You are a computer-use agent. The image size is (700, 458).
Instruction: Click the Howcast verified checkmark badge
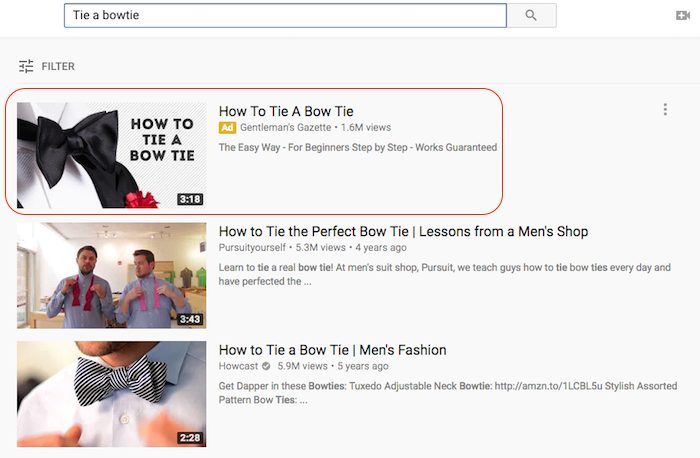[x=266, y=366]
